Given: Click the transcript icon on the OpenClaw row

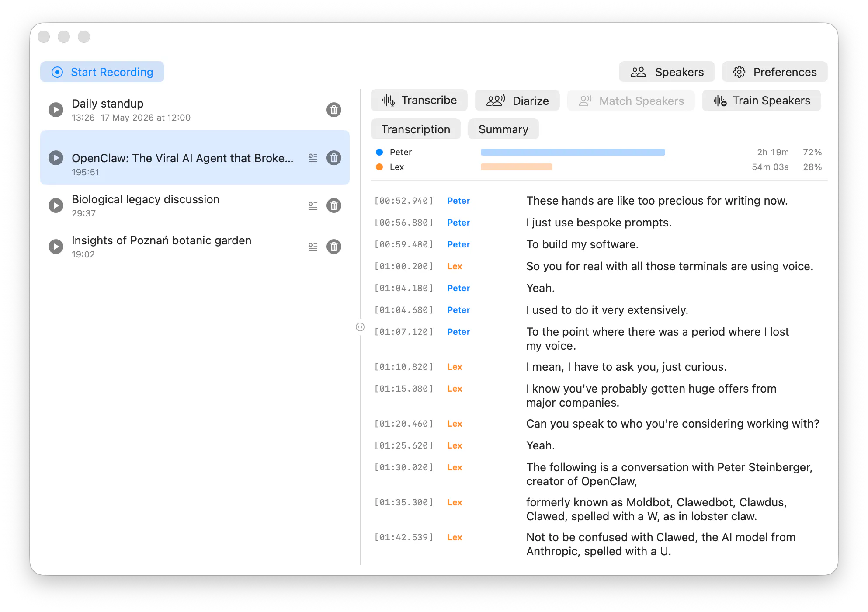Looking at the screenshot, I should coord(313,158).
